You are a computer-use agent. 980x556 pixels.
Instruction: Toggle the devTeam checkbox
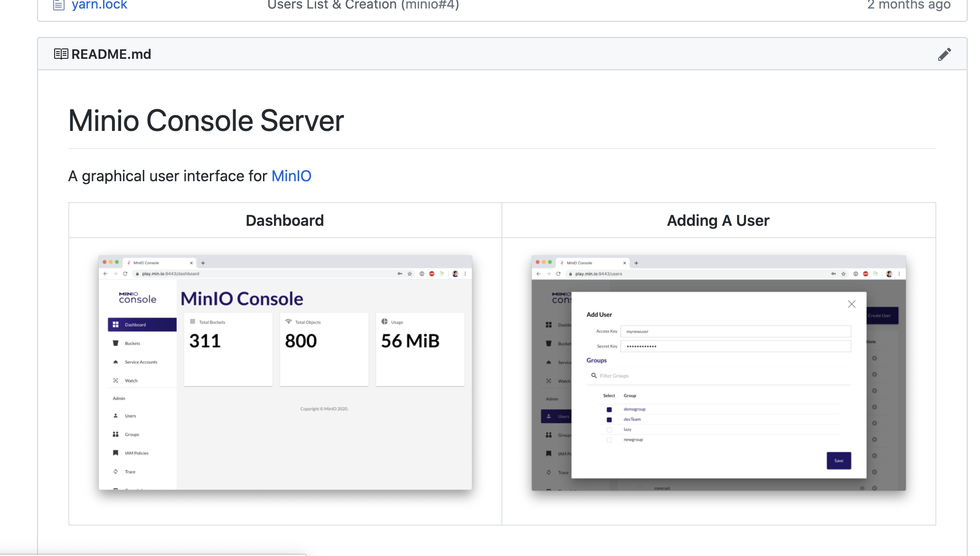click(609, 419)
